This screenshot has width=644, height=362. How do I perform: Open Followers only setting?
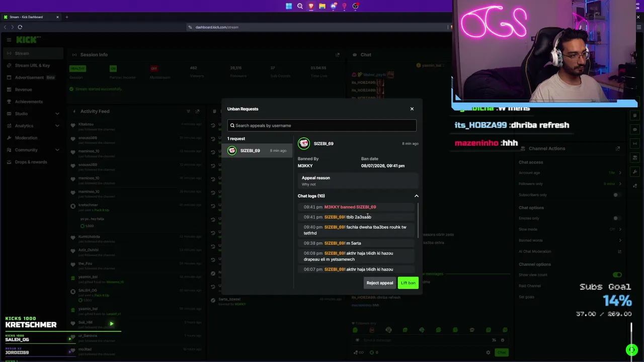click(571, 184)
